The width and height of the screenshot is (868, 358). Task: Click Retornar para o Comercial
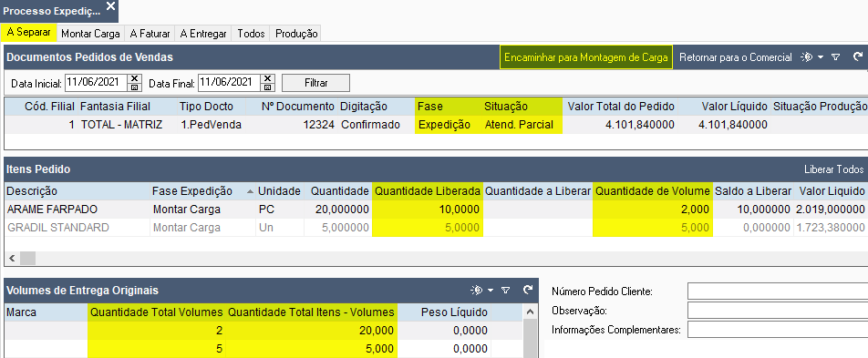tap(736, 57)
